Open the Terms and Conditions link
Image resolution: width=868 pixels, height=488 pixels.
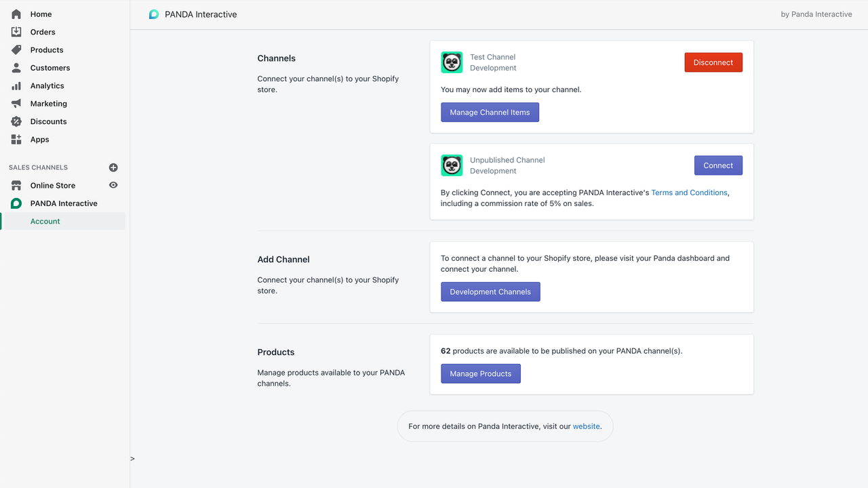point(689,192)
